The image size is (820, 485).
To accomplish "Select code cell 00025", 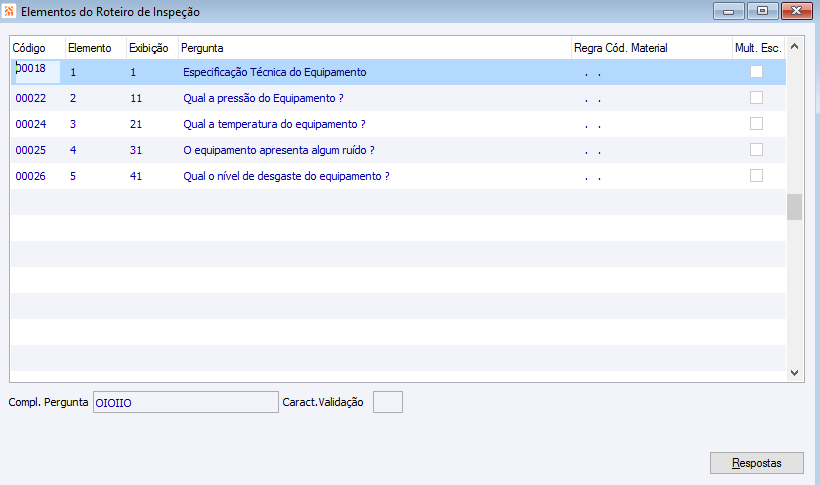I will coord(31,150).
